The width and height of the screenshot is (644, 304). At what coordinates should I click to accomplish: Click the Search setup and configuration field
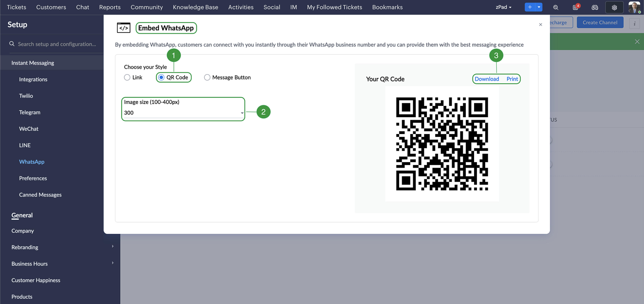57,44
